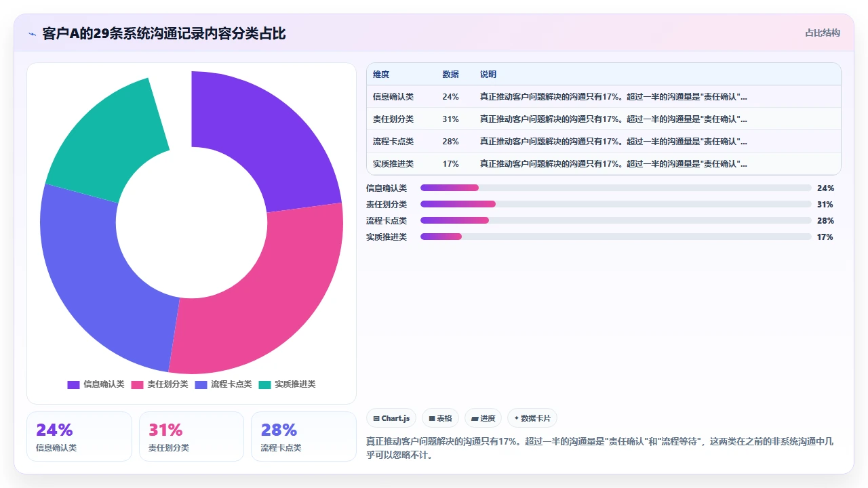Toggle the 流程卡点类 blue legend swatch

[x=201, y=384]
